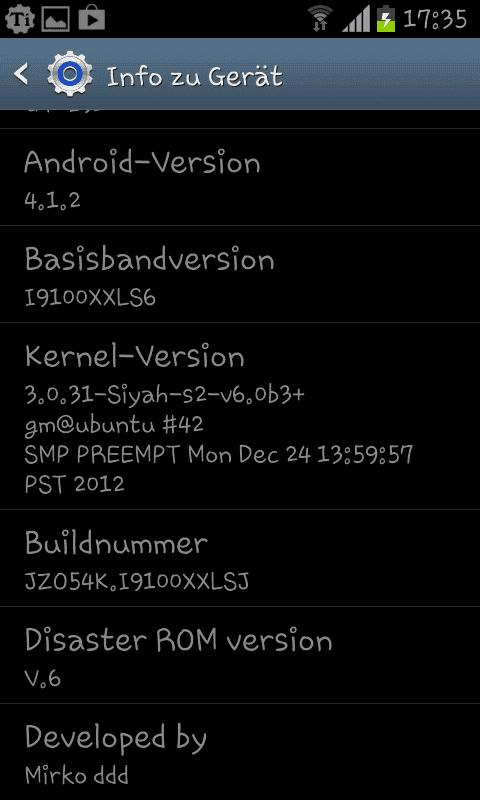Image resolution: width=480 pixels, height=800 pixels.
Task: Tap the Developed by entry
Action: (x=240, y=752)
